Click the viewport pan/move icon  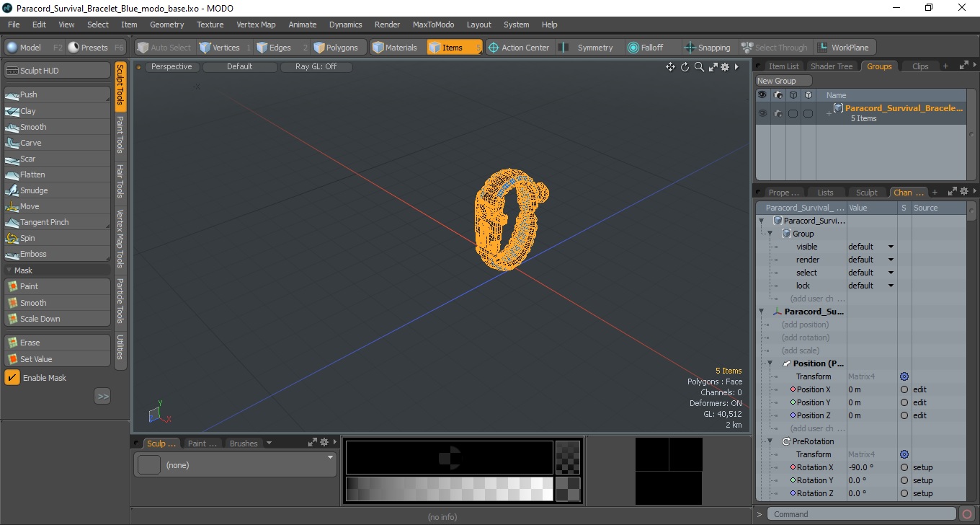(670, 67)
